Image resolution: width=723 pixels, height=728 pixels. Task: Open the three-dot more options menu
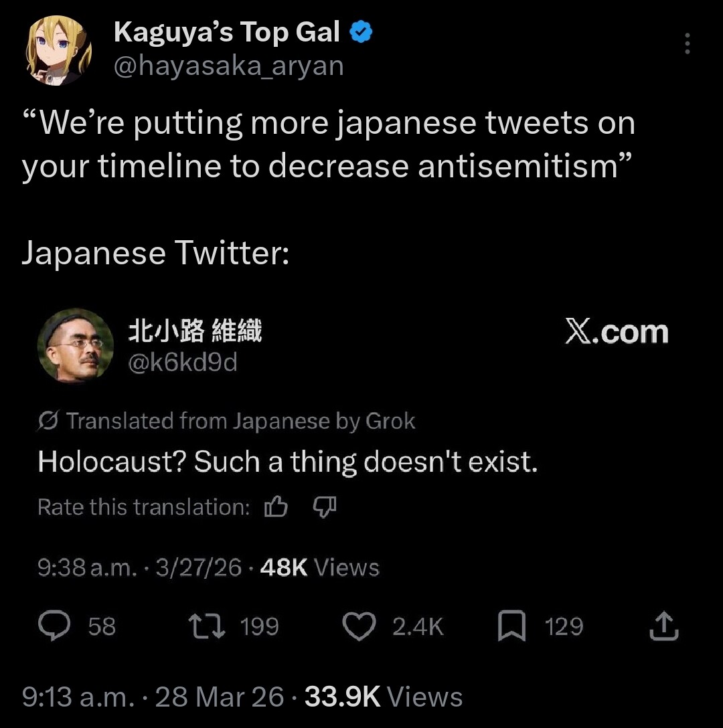(687, 43)
